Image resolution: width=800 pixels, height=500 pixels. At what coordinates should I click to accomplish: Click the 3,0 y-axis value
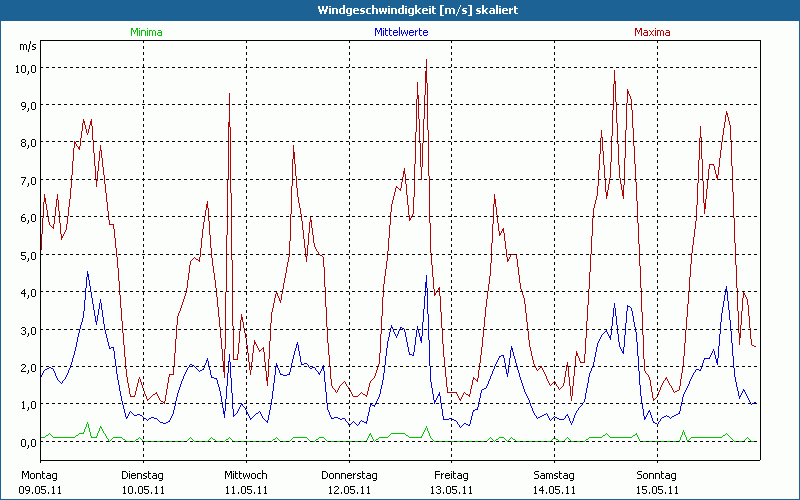29,330
